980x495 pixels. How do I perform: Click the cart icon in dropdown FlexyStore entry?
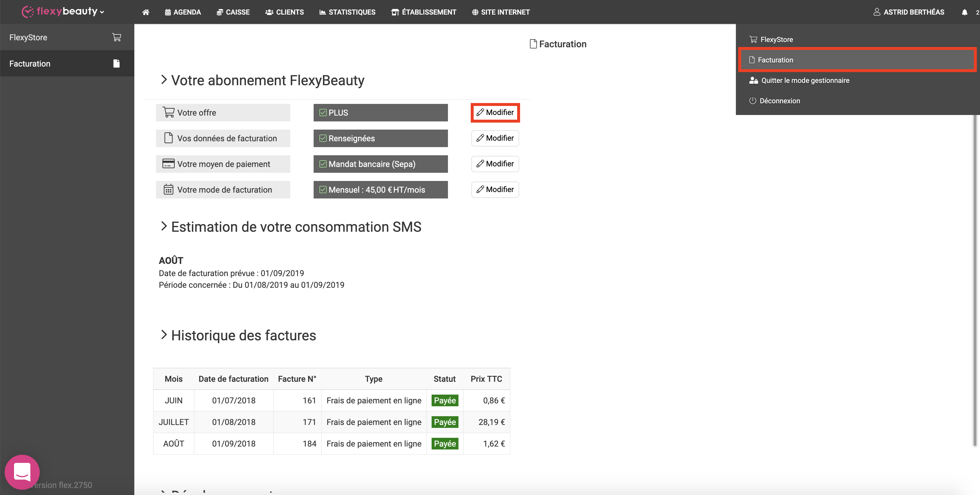(753, 39)
